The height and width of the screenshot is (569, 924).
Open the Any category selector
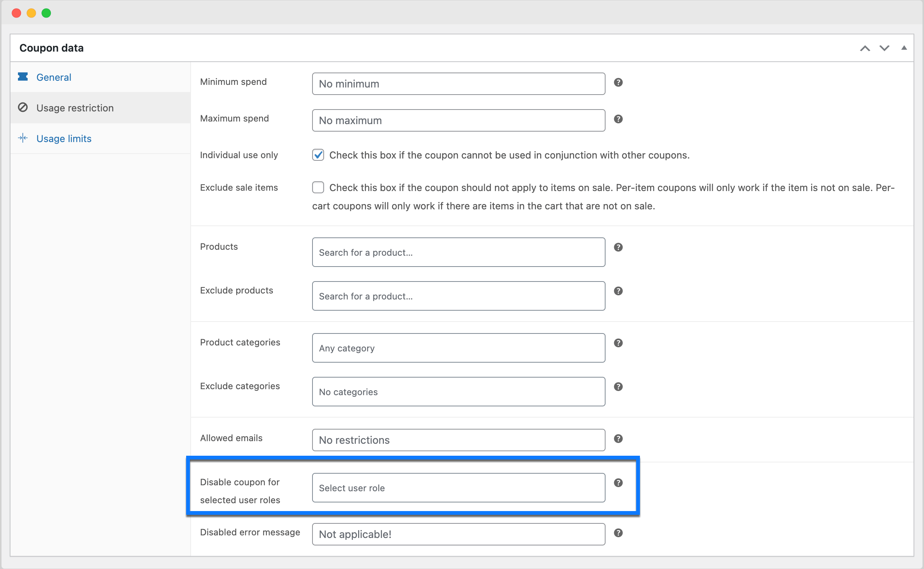(x=458, y=348)
